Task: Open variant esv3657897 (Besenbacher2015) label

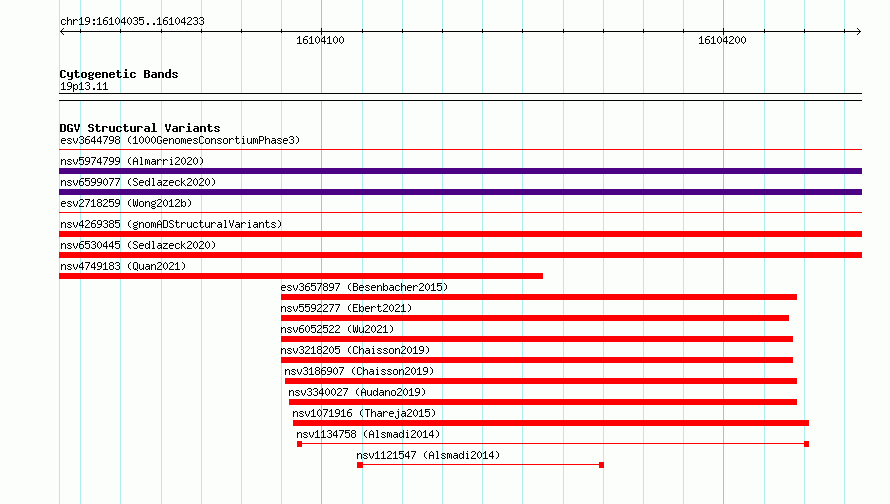Action: click(x=364, y=287)
